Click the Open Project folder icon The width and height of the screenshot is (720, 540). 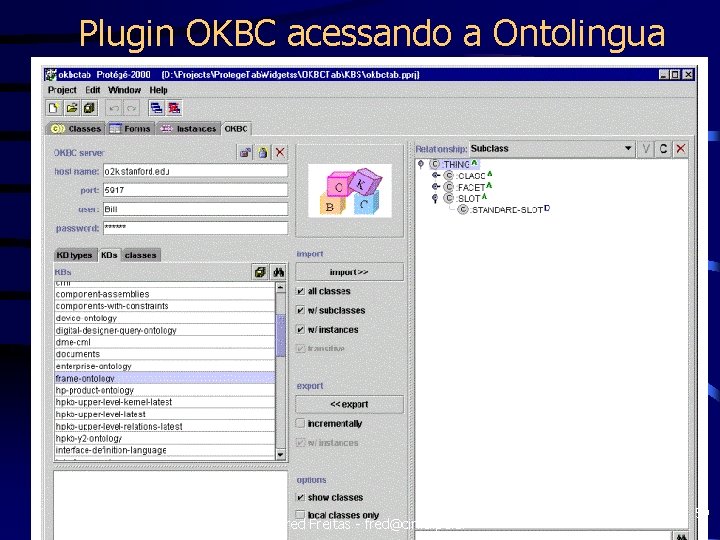coord(72,108)
